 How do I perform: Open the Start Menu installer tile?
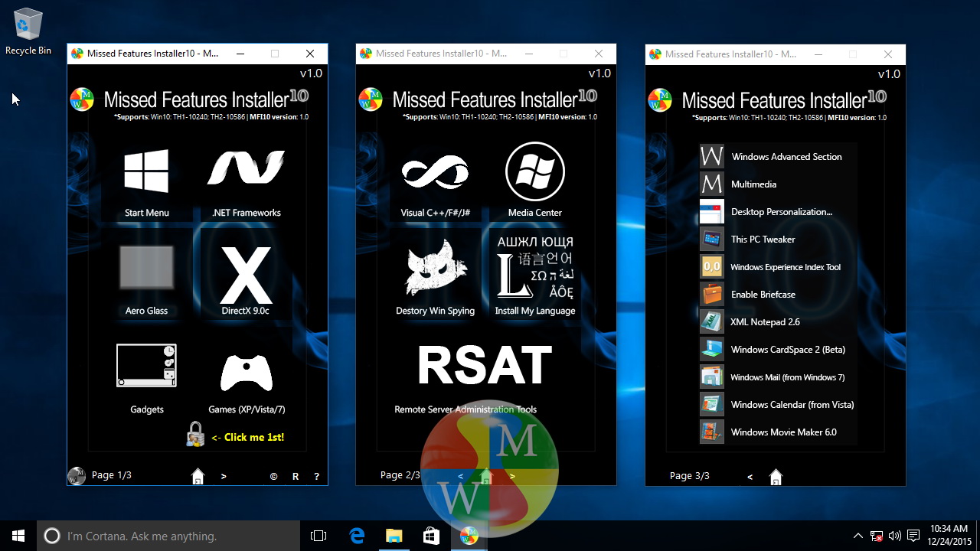point(146,183)
